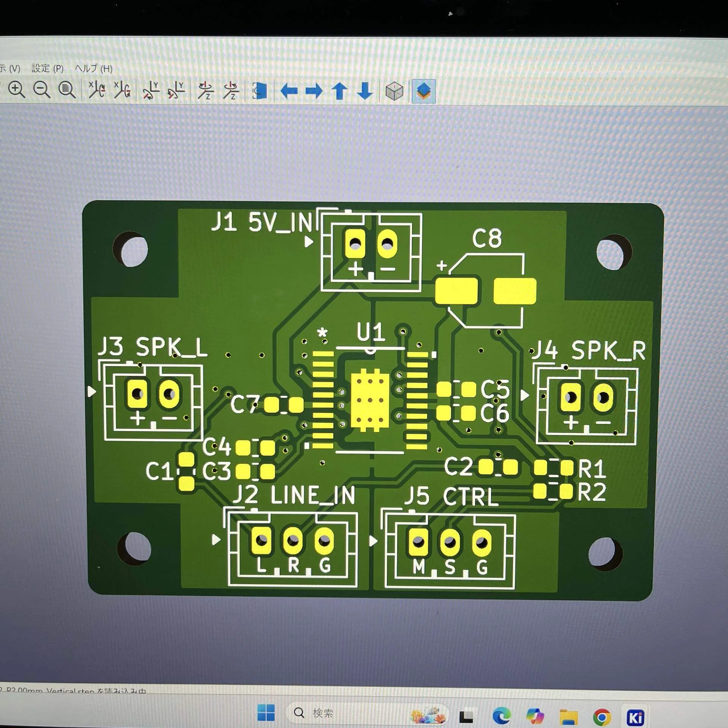The width and height of the screenshot is (728, 728).
Task: Click the Zoom to Fit icon
Action: coord(67,90)
